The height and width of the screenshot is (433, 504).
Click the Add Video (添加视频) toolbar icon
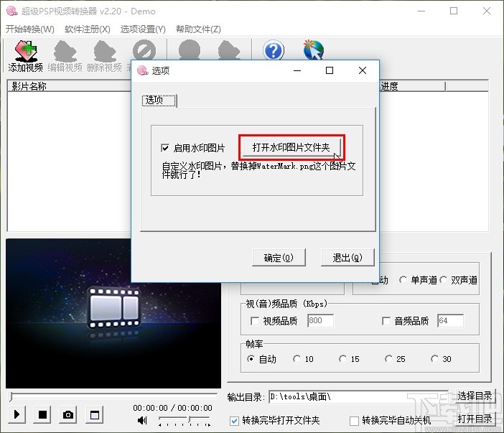[x=25, y=55]
